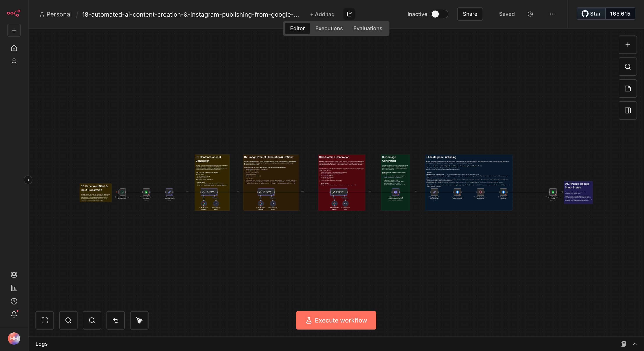Image resolution: width=644 pixels, height=351 pixels.
Task: Undo the last canvas change
Action: (x=115, y=320)
